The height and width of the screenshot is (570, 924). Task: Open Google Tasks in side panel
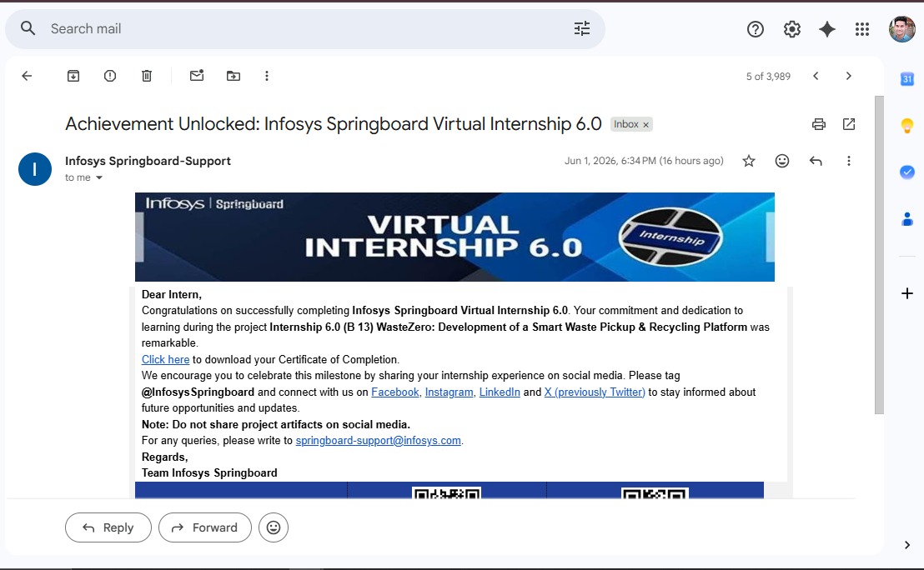pos(907,172)
